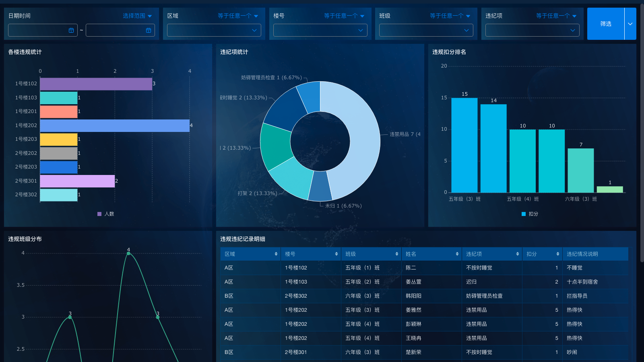
Task: Select name cell 楚新荣
Action: [x=414, y=352]
